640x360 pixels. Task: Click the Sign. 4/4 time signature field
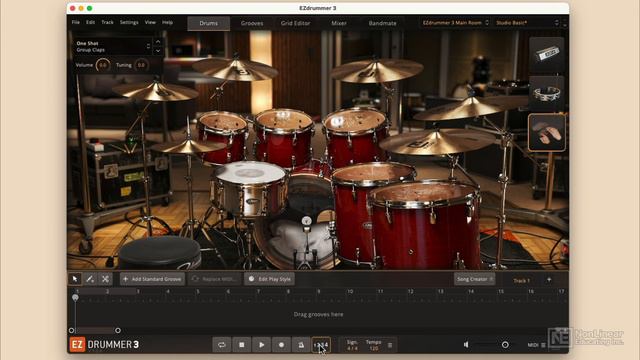[x=352, y=345]
